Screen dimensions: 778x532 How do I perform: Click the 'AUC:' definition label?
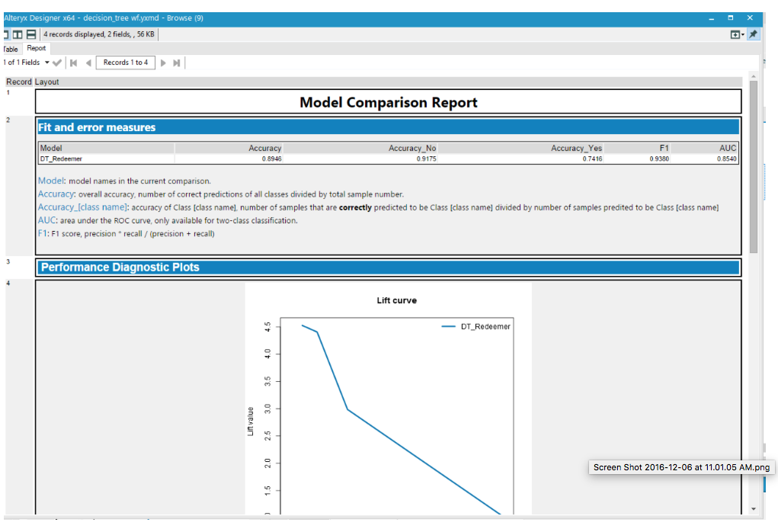click(x=48, y=220)
